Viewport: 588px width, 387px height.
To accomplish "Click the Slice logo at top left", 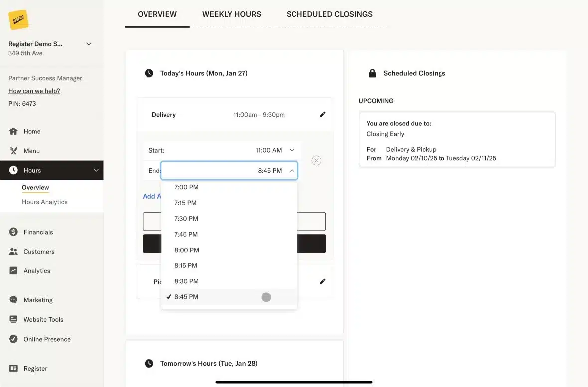I will coord(19,19).
